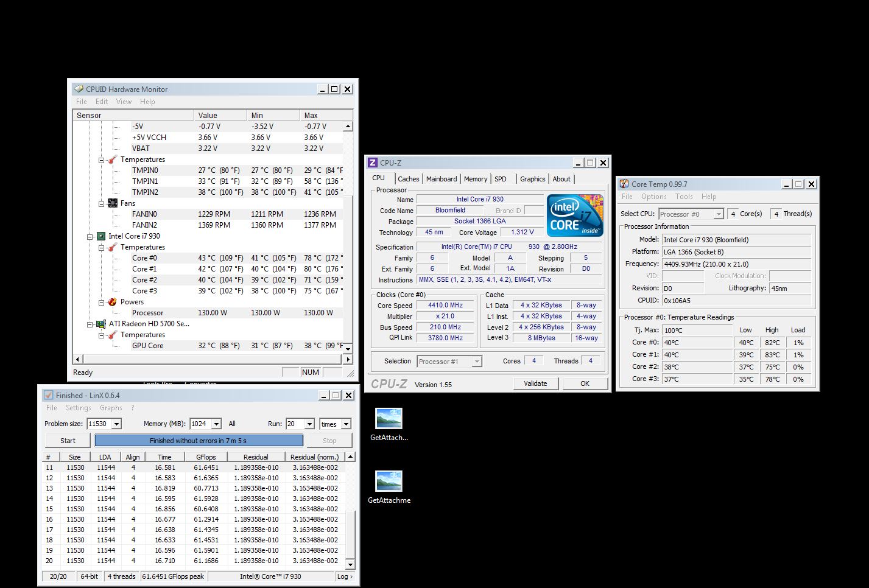Click the GFlops column header in LinX
The height and width of the screenshot is (588, 869).
click(206, 457)
